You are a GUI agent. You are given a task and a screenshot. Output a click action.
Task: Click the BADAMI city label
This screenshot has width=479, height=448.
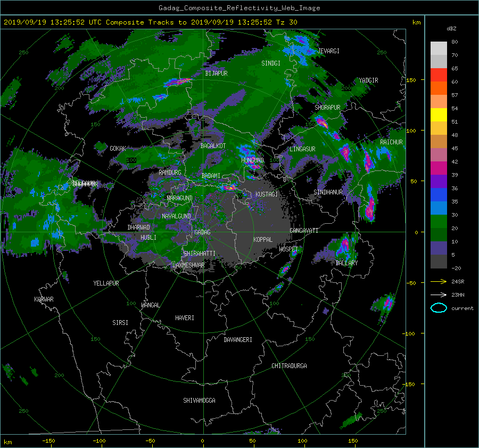tap(211, 176)
